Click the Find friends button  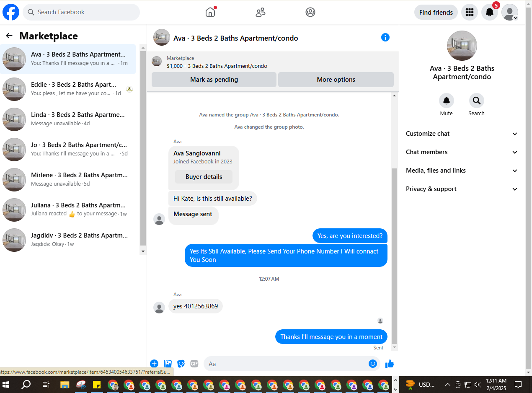point(436,12)
